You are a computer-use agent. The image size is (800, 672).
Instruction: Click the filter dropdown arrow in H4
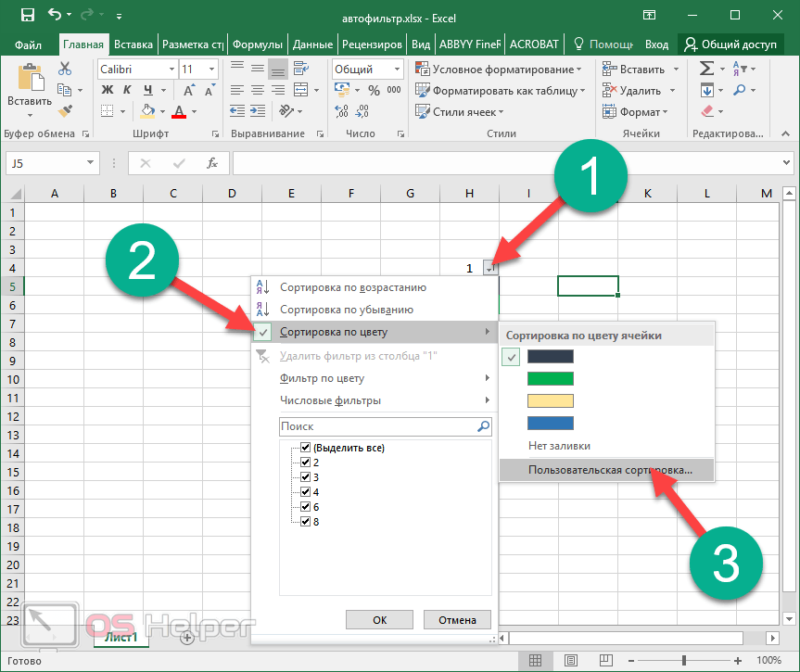click(489, 268)
